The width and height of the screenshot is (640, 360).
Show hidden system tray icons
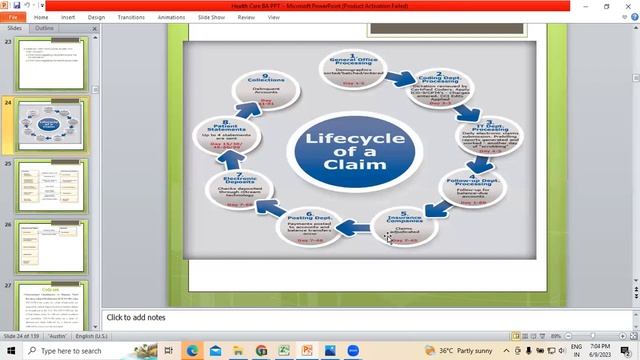(x=507, y=351)
